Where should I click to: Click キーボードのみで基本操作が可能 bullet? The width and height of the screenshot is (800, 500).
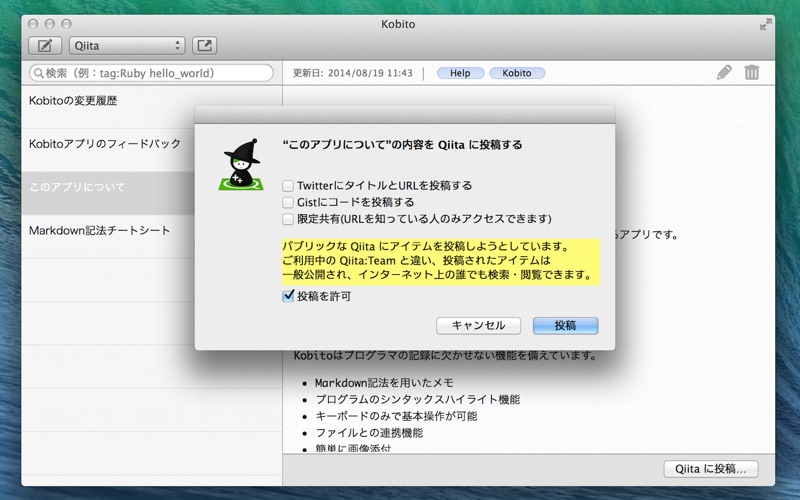tap(396, 416)
